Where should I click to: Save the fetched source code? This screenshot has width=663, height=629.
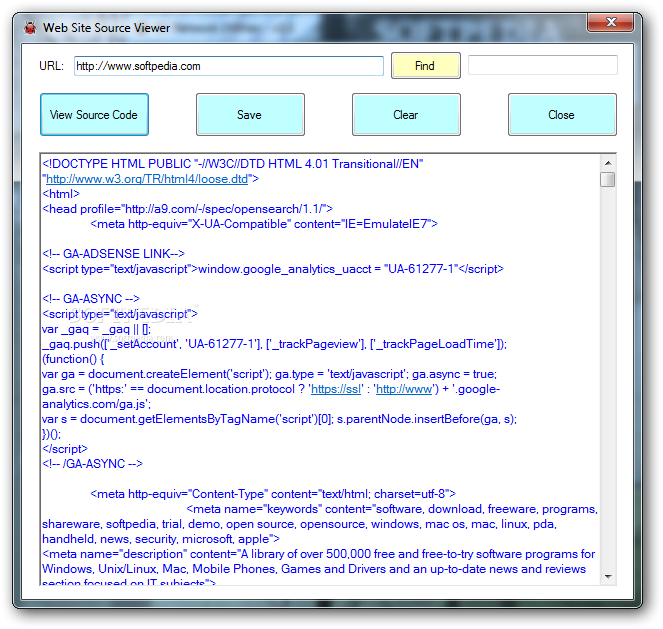tap(250, 115)
